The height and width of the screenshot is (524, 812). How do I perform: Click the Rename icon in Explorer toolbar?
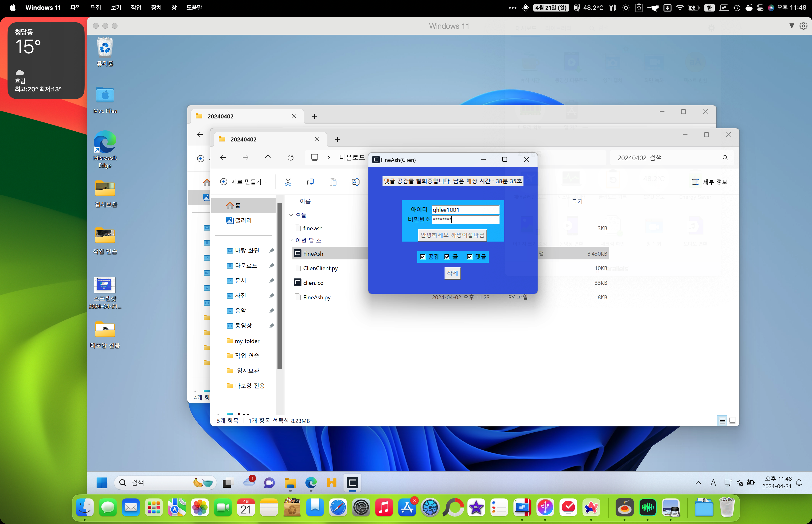[x=355, y=182]
